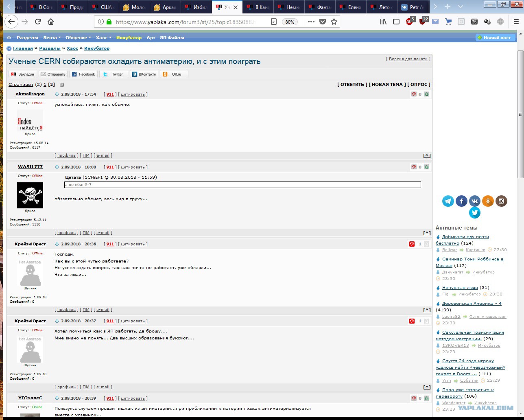Open the mail envelope toolbar icon

pyautogui.click(x=435, y=22)
